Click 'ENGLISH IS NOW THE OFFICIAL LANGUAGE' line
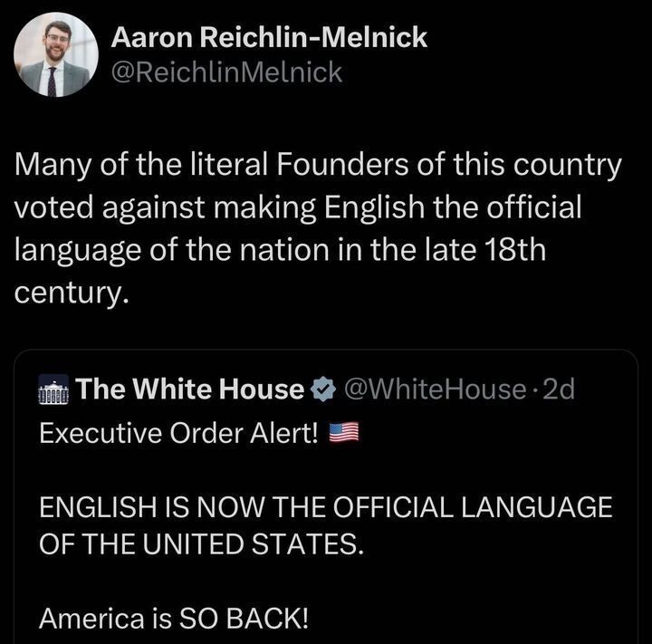Image resolution: width=652 pixels, height=644 pixels. click(325, 507)
